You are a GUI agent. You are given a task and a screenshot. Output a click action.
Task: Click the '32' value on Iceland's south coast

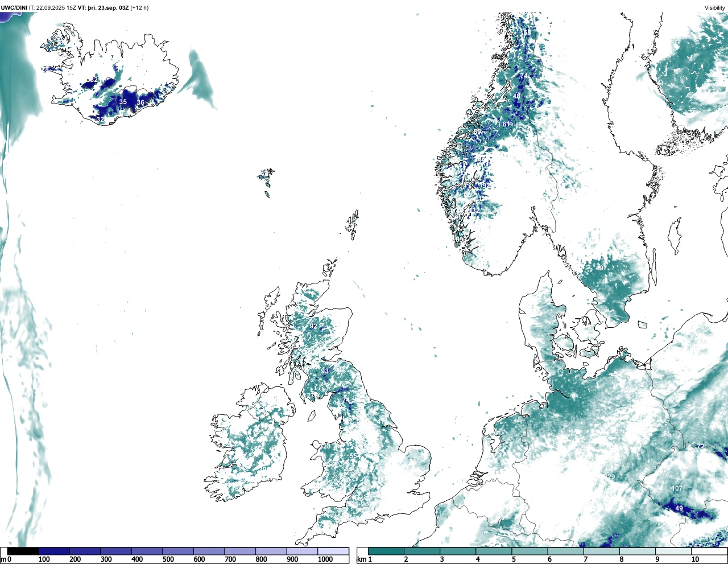click(100, 120)
